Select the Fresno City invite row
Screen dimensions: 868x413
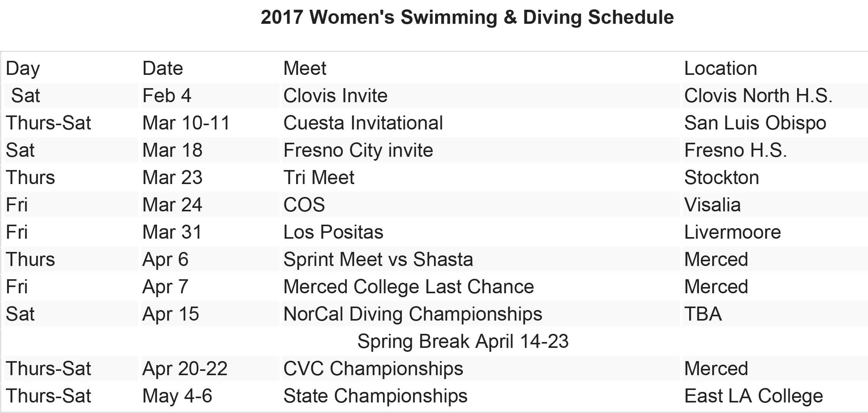pos(436,150)
